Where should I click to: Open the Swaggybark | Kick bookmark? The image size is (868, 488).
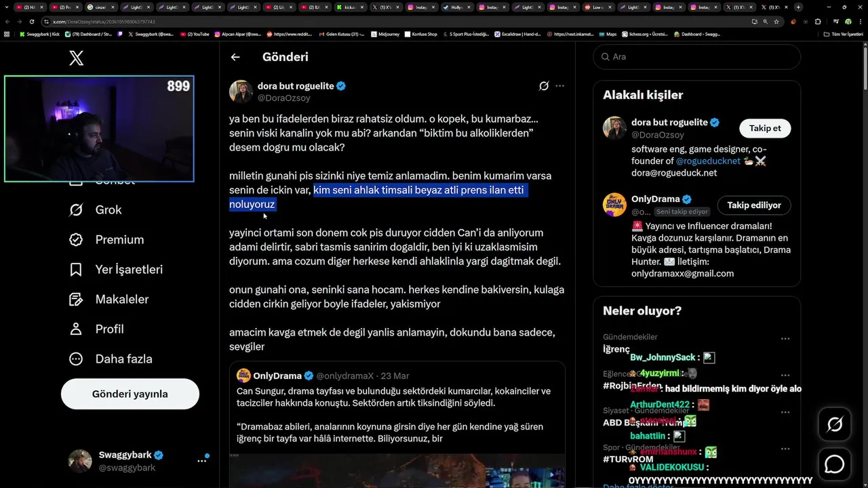pos(39,34)
